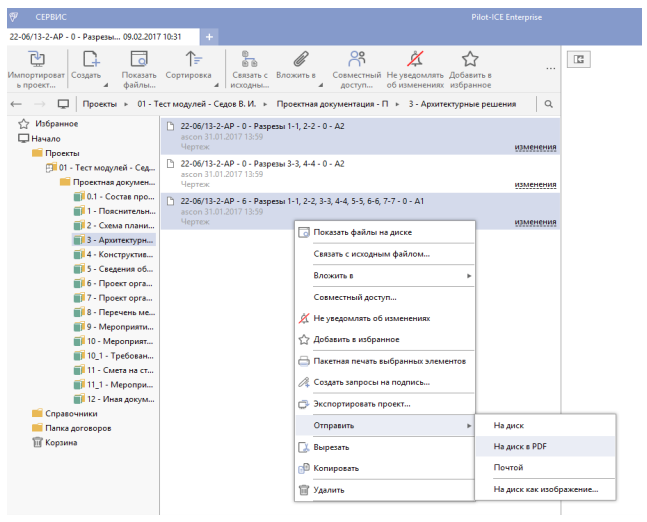The height and width of the screenshot is (522, 647).
Task: Click the paperclip Вложить в toolbar icon
Action: pos(300,59)
